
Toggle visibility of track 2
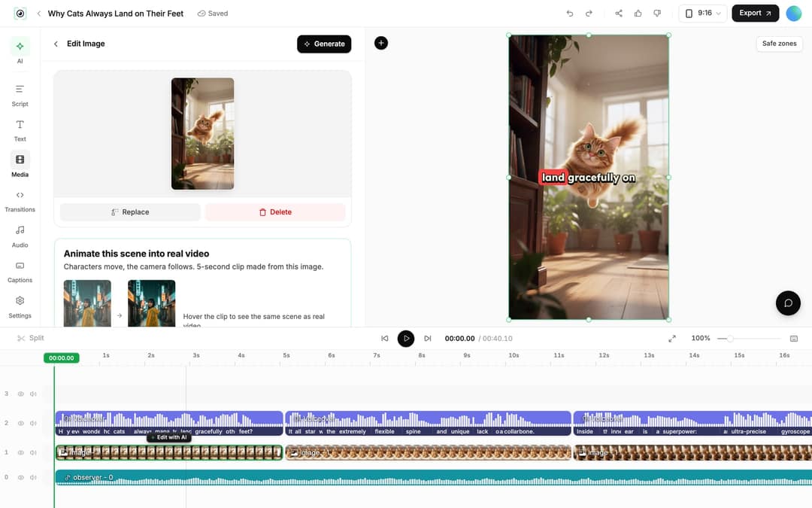click(21, 423)
